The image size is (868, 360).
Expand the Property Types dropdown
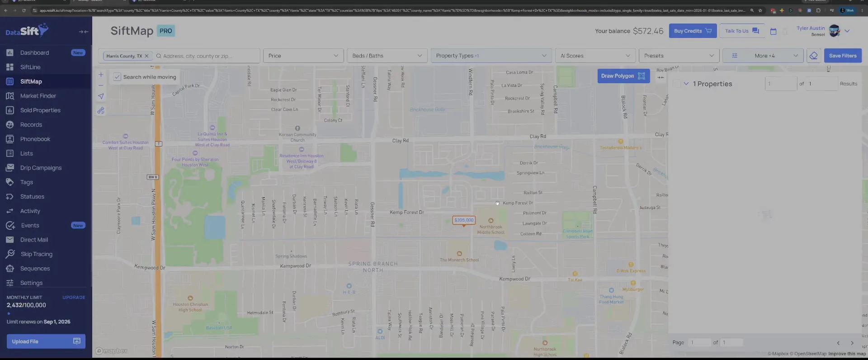pyautogui.click(x=491, y=56)
